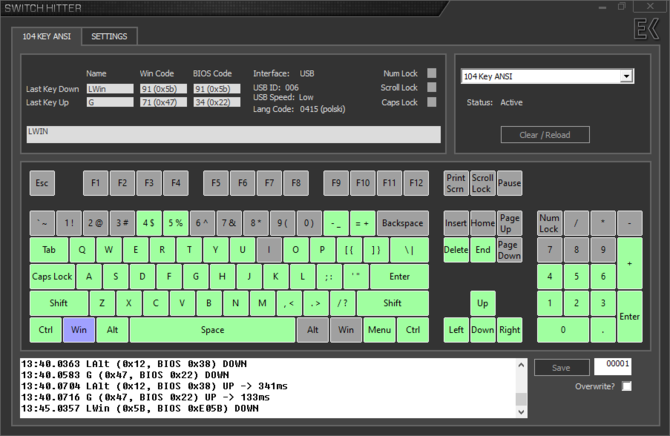Click the backslash pipe key
This screenshot has width=670, height=436.
coord(409,250)
